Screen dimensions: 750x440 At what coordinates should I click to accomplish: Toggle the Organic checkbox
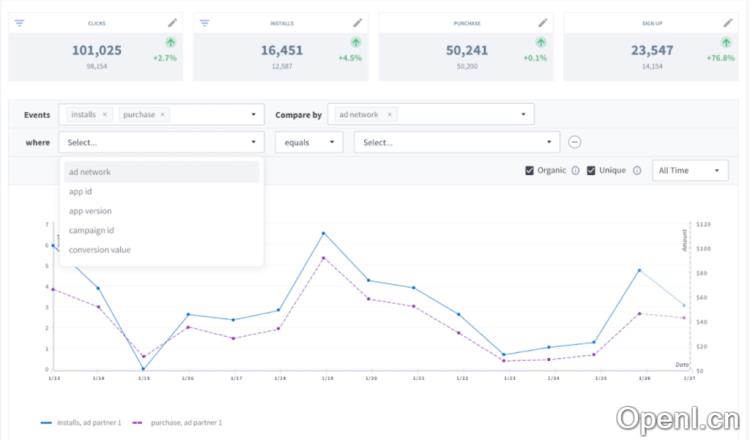(529, 170)
